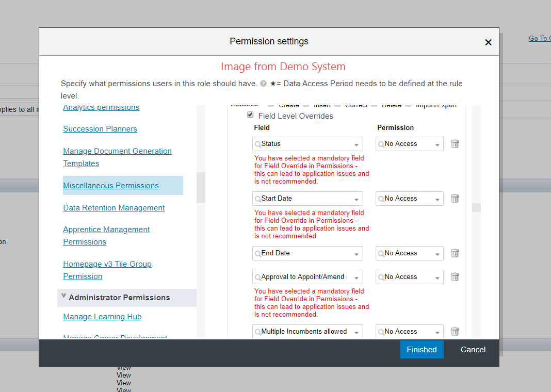Open Homepage v3 Tile Group Permission link
551x392 pixels.
click(x=107, y=270)
